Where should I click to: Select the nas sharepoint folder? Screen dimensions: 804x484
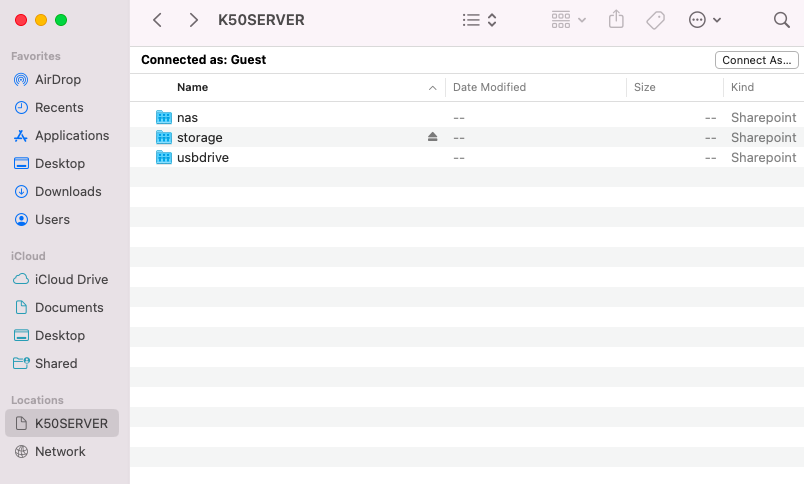tap(187, 117)
